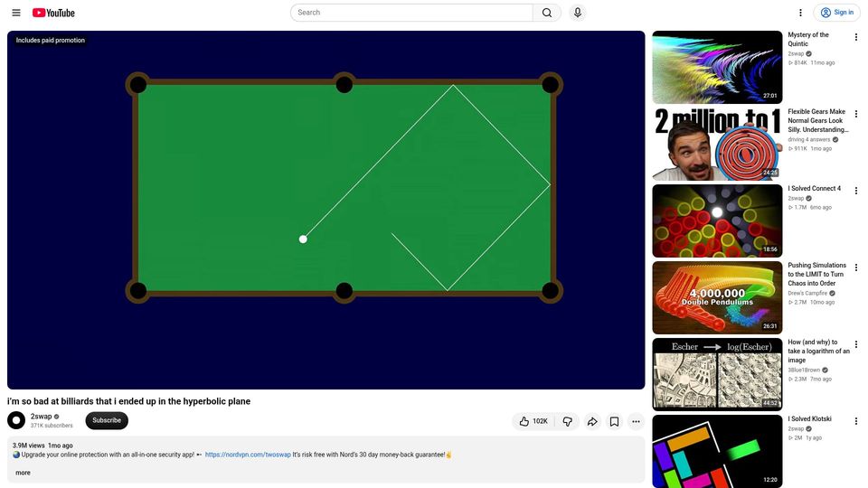The image size is (868, 488).
Task: Open the 2swap channel avatar
Action: tap(16, 420)
